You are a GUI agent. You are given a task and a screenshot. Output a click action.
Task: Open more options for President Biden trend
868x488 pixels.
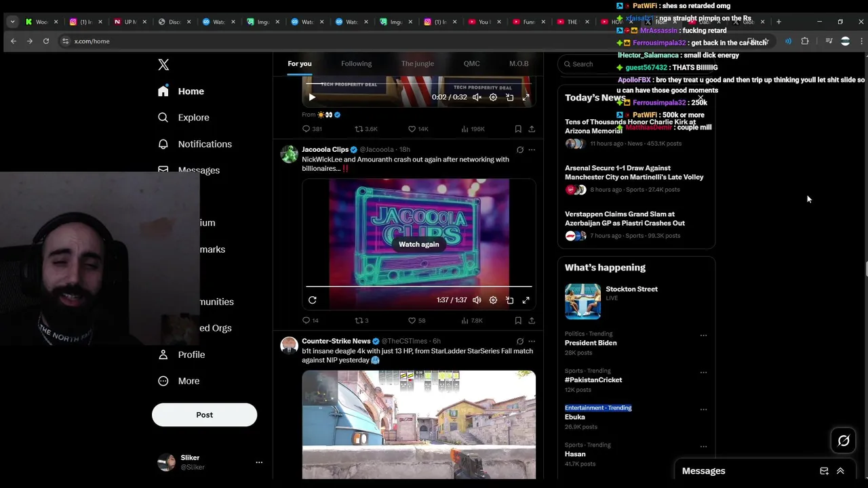[703, 335]
